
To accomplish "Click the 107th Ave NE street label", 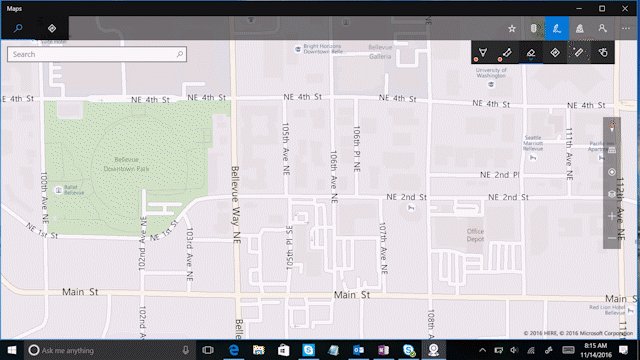I will click(383, 248).
